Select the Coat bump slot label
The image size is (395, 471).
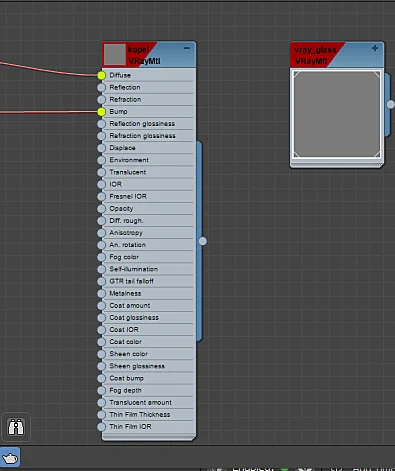[x=126, y=378]
